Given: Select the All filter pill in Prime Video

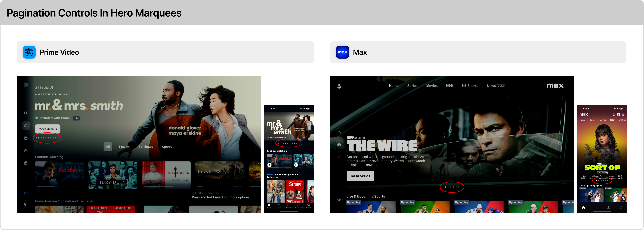Looking at the screenshot, I should pos(108,147).
